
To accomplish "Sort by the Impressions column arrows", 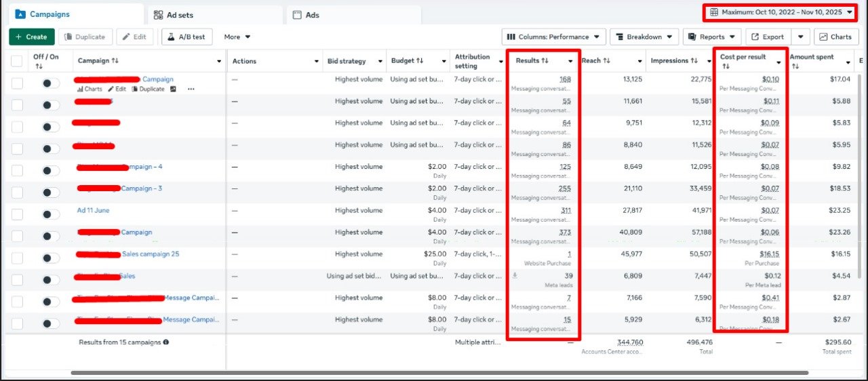I will [695, 61].
